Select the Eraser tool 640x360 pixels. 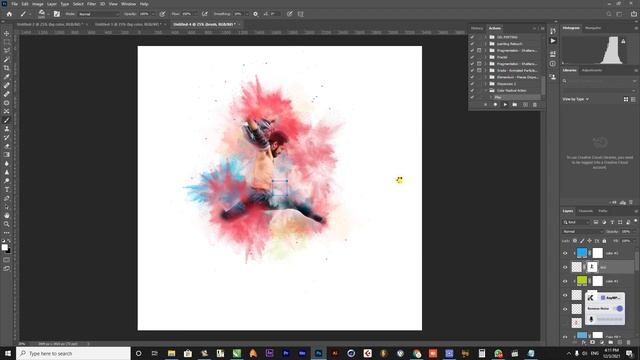tap(7, 146)
